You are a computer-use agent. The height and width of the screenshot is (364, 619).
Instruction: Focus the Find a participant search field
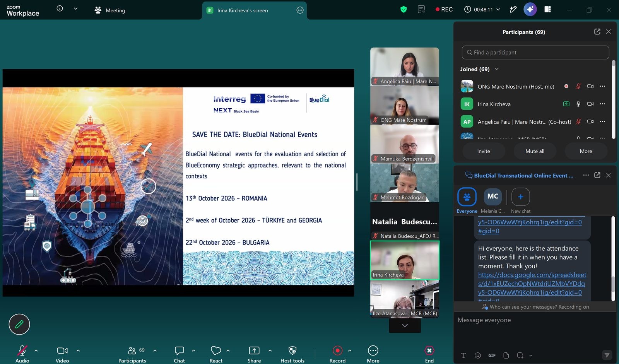tap(535, 52)
